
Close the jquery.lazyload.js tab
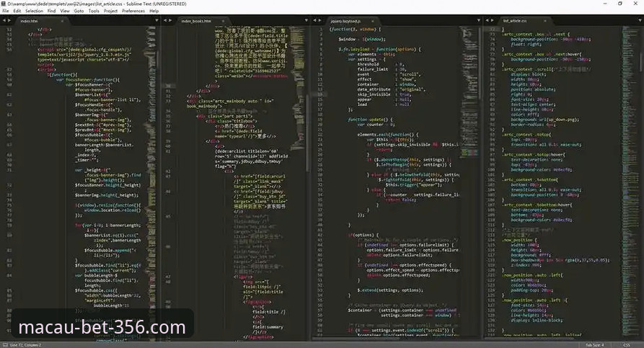coord(373,21)
